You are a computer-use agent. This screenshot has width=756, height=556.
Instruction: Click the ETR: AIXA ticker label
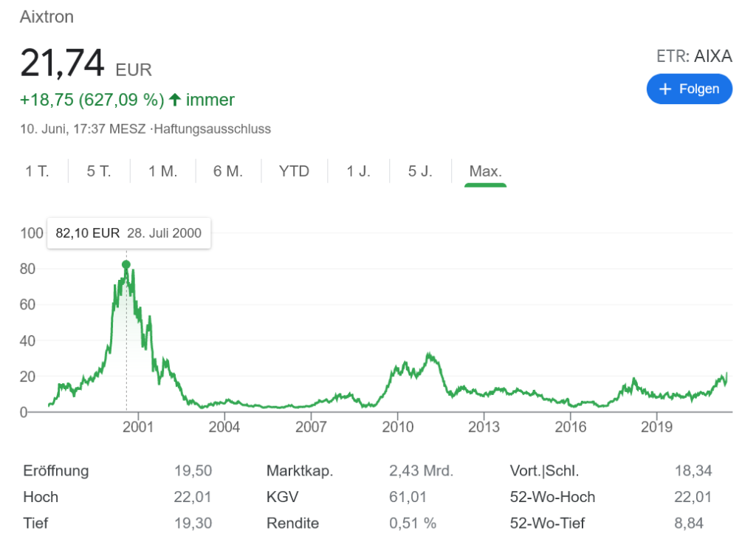point(693,56)
